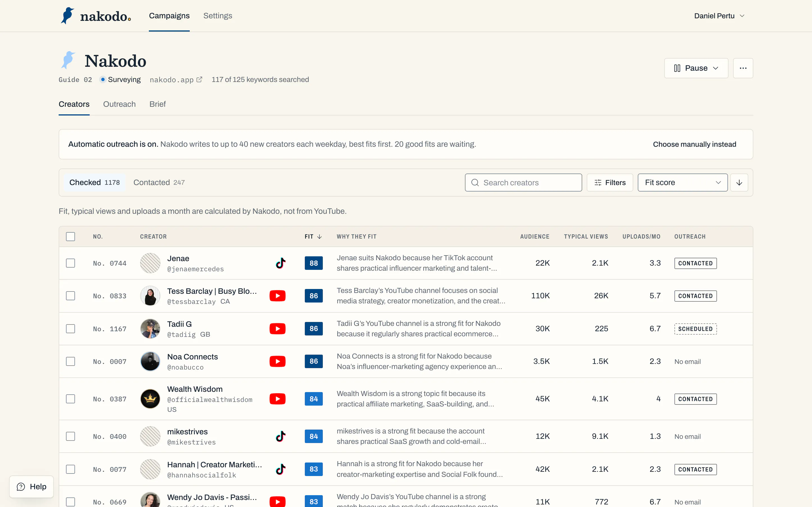Click Choose manually instead
Viewport: 812px width, 507px height.
694,144
